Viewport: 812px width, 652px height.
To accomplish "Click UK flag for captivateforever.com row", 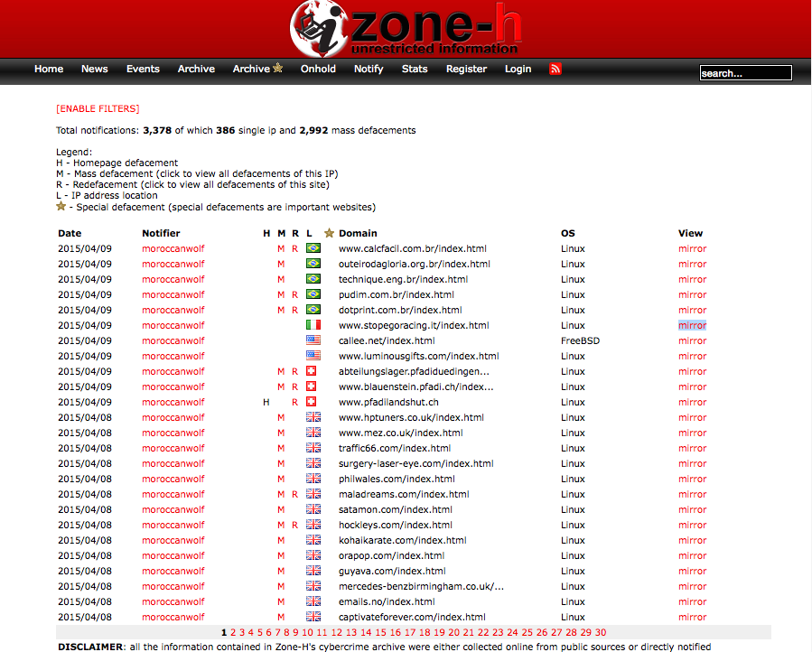I will coord(313,617).
